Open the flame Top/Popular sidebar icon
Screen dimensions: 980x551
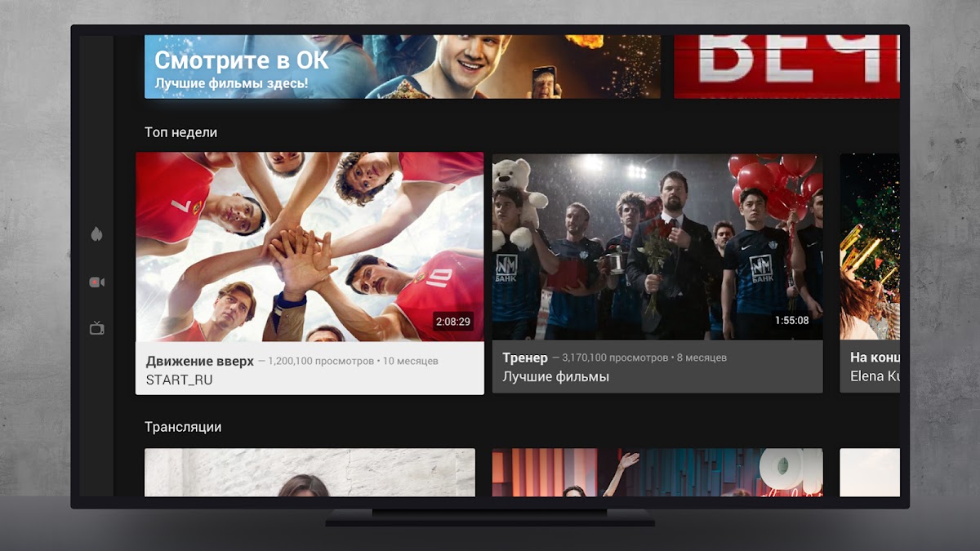(x=96, y=235)
